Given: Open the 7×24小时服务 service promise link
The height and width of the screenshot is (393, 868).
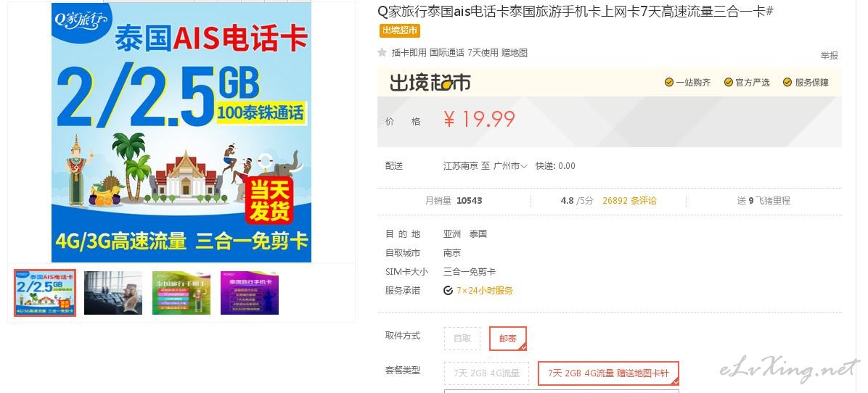Looking at the screenshot, I should [484, 290].
